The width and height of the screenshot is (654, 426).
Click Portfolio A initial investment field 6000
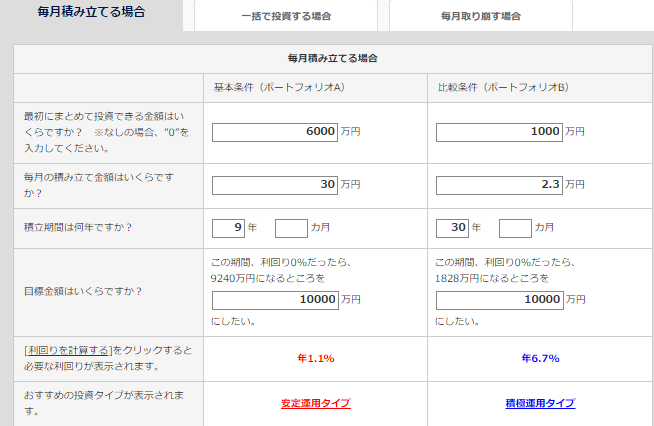pos(275,132)
